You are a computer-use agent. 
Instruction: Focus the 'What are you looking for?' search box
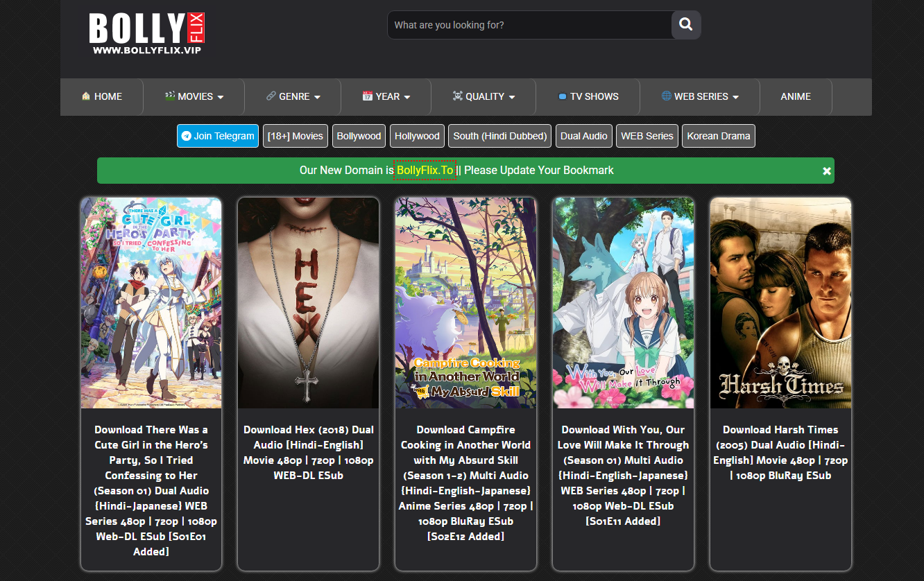tap(529, 25)
